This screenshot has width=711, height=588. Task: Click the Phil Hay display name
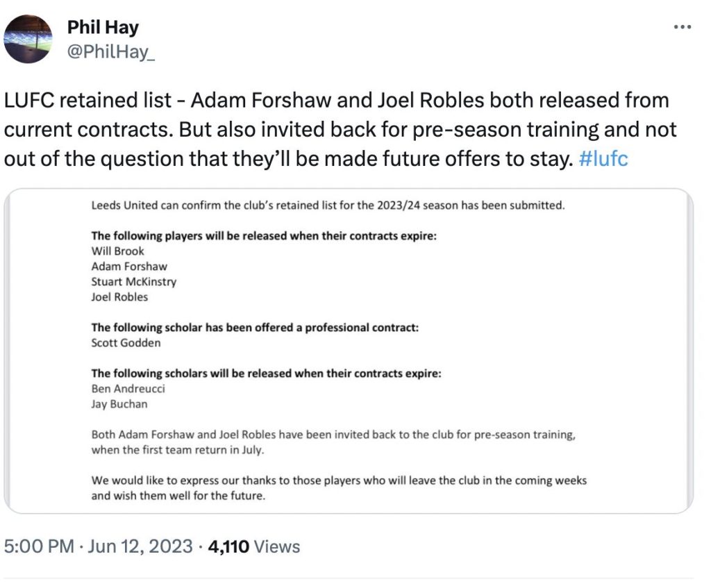tap(103, 27)
